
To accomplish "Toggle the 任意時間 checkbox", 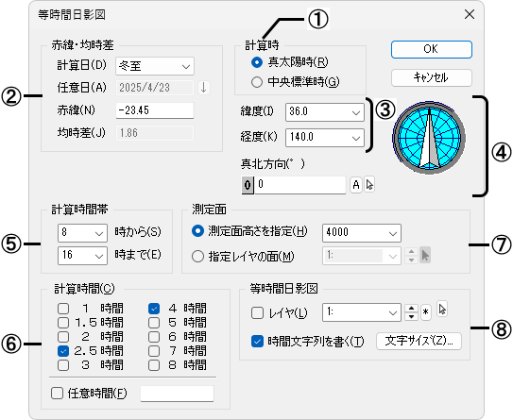I will (57, 393).
